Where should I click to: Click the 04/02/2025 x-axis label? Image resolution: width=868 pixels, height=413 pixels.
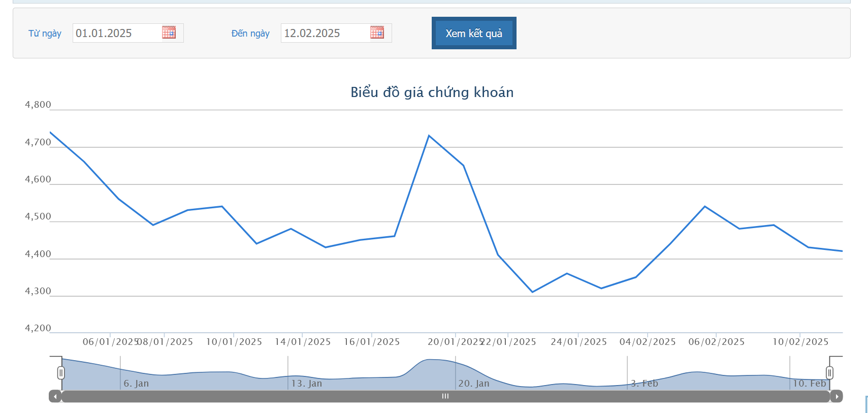click(648, 342)
